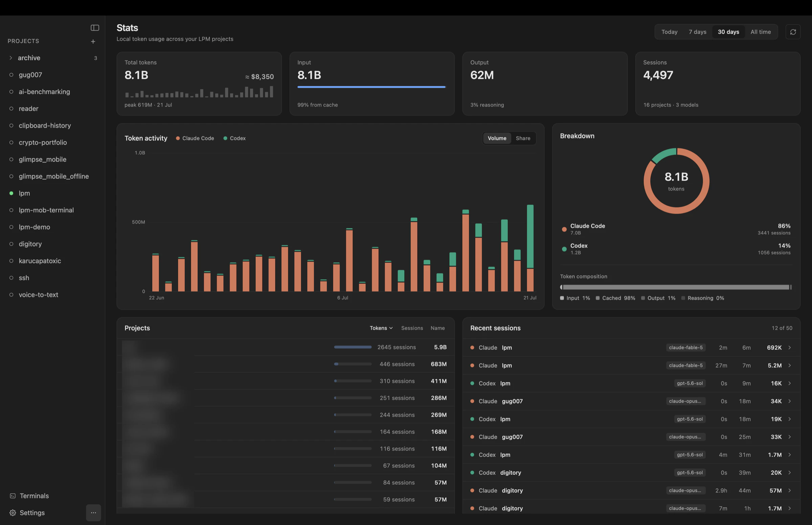Click the Codex legend dot in Token activity
This screenshot has width=812, height=525.
tap(225, 138)
